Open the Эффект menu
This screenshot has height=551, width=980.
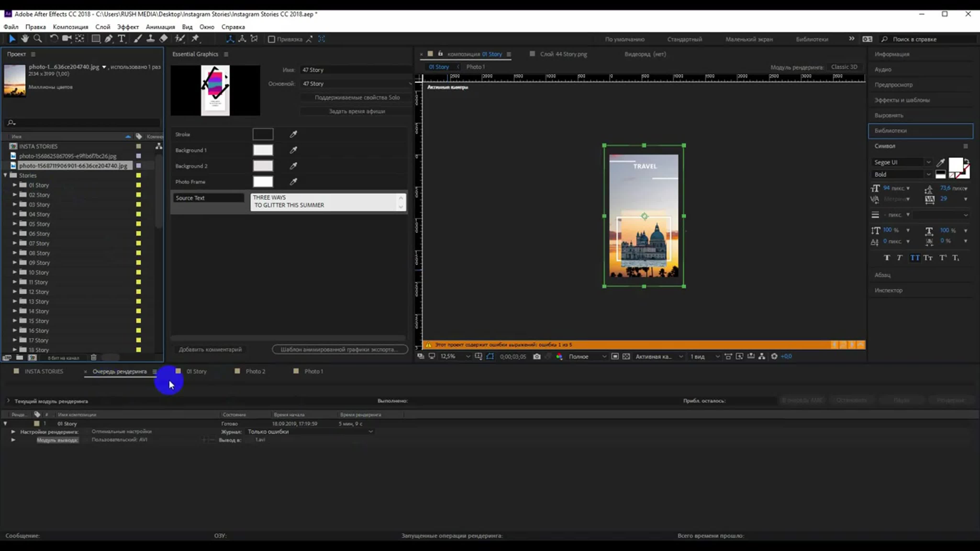click(x=128, y=27)
